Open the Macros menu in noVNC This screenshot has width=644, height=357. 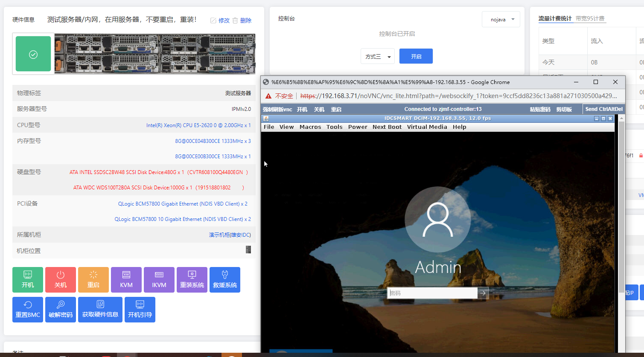point(310,127)
